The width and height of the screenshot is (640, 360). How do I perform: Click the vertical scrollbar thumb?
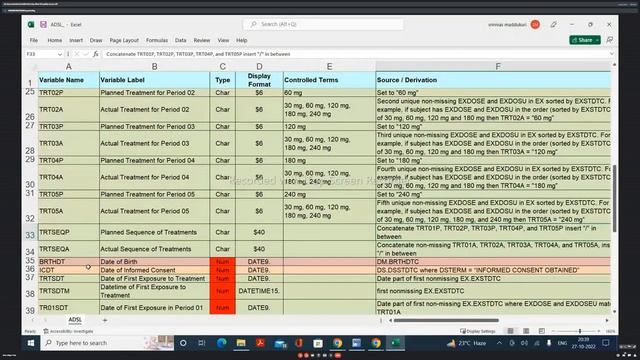point(614,198)
